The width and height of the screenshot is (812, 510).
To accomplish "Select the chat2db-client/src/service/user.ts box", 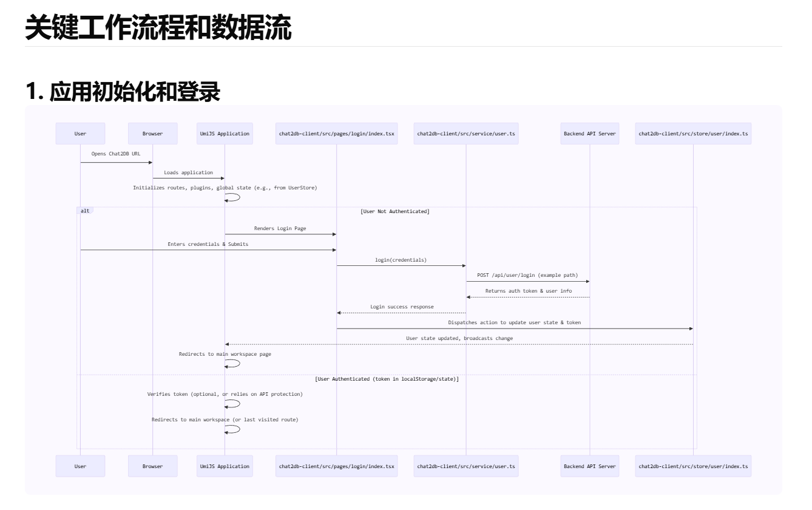I will [x=466, y=133].
